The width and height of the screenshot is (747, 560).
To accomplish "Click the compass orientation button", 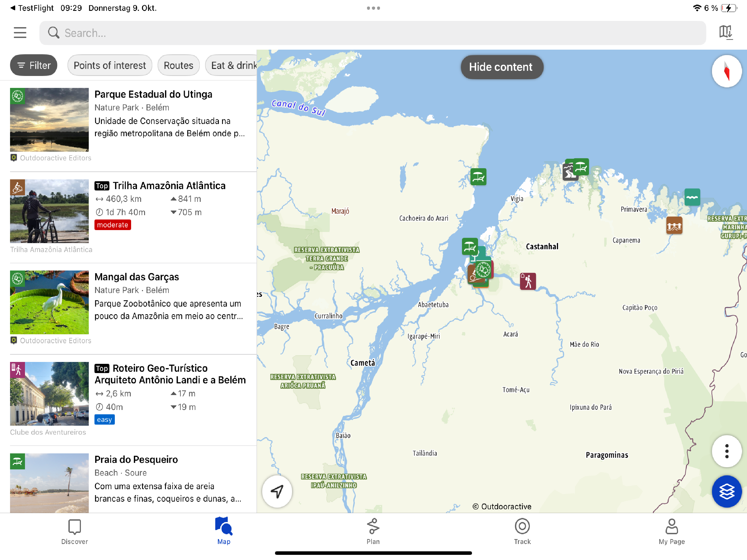I will (x=726, y=71).
